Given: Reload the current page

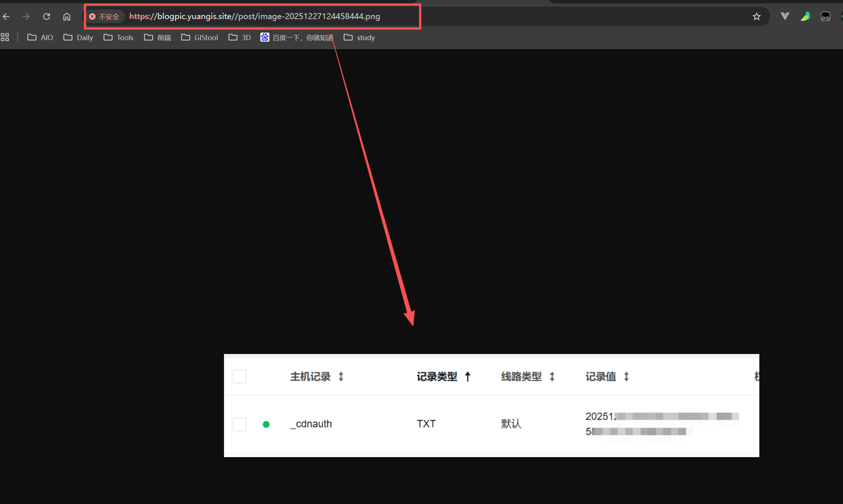Looking at the screenshot, I should (x=47, y=16).
